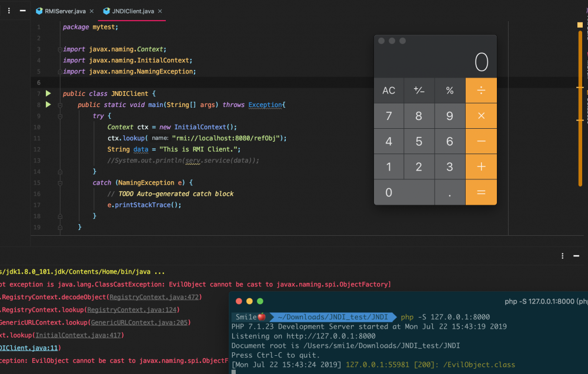Screen dimensions: 588x374
Task: Collapse the import statements block
Action: click(x=60, y=49)
